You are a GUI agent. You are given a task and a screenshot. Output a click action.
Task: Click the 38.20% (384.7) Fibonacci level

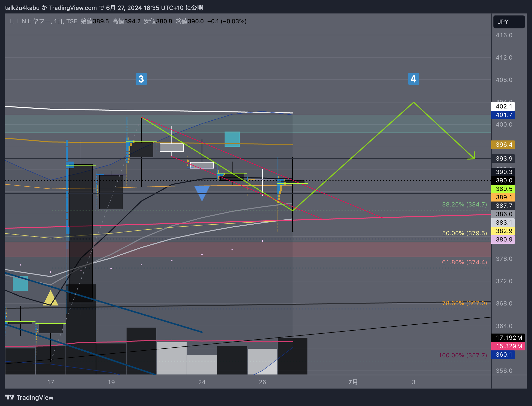tap(465, 204)
